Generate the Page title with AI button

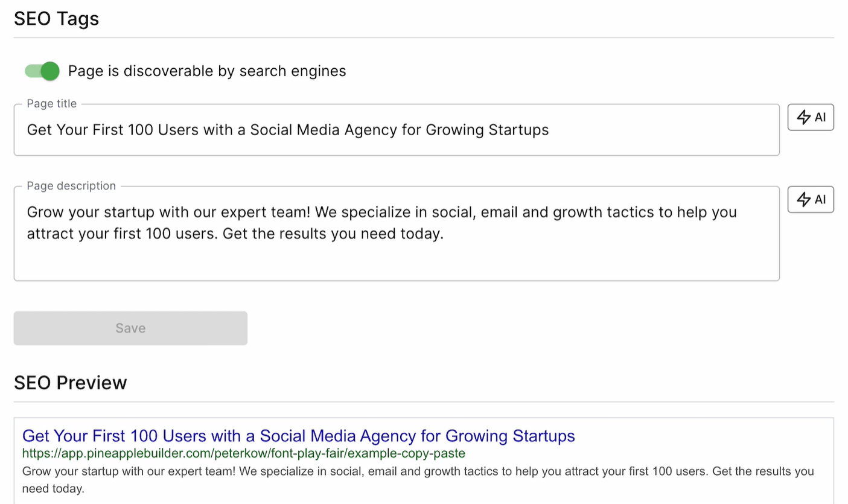(x=811, y=117)
